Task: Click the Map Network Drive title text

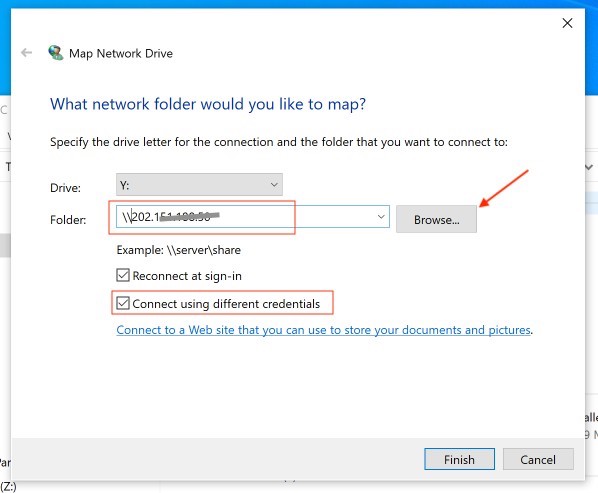Action: [x=121, y=53]
